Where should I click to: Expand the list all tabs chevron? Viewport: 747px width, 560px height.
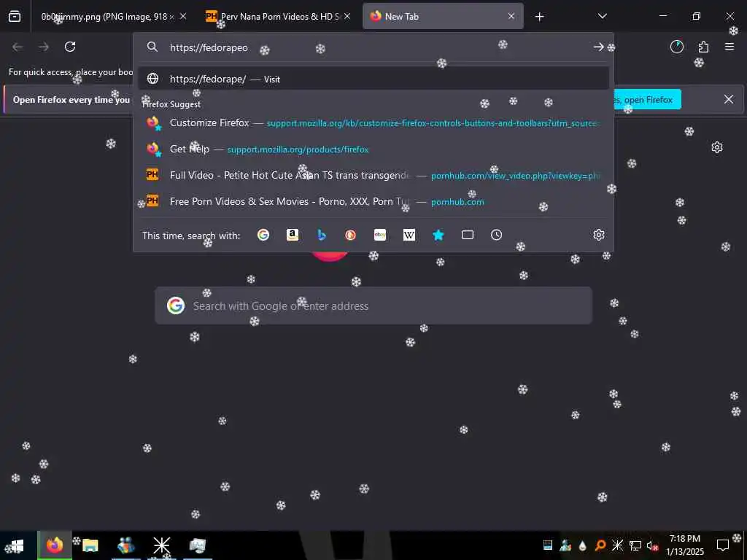click(x=602, y=16)
